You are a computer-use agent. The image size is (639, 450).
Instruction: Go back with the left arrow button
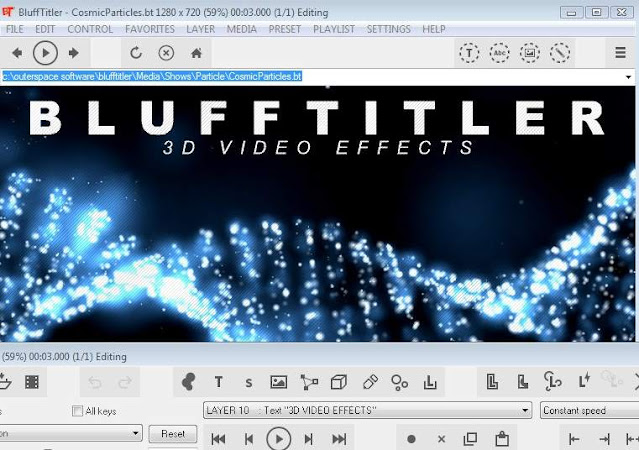click(x=17, y=53)
